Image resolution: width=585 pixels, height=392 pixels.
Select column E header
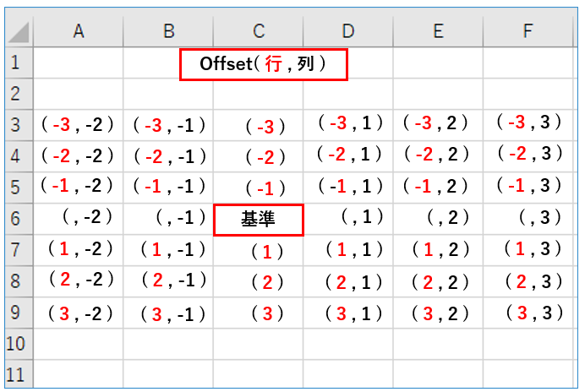pos(438,31)
